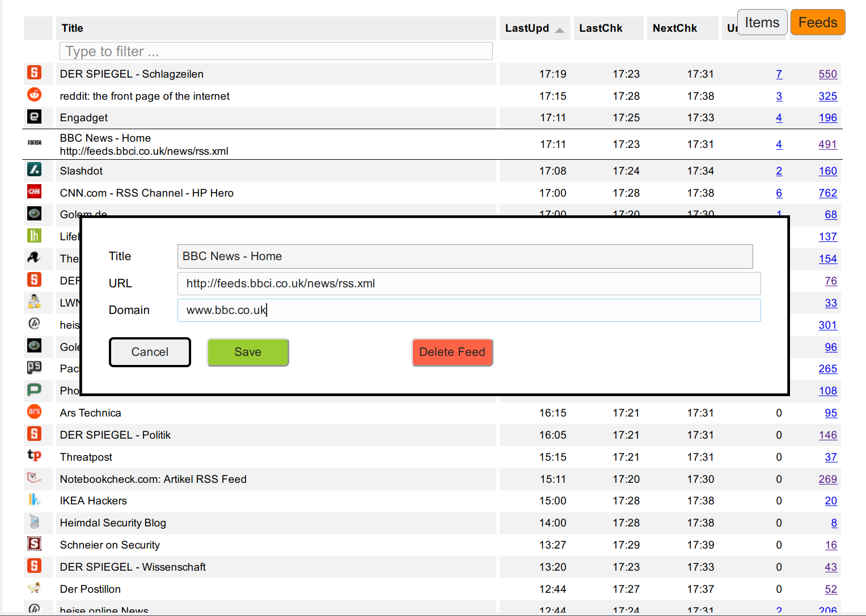Image resolution: width=866 pixels, height=616 pixels.
Task: Open 301 items link
Action: 827,325
